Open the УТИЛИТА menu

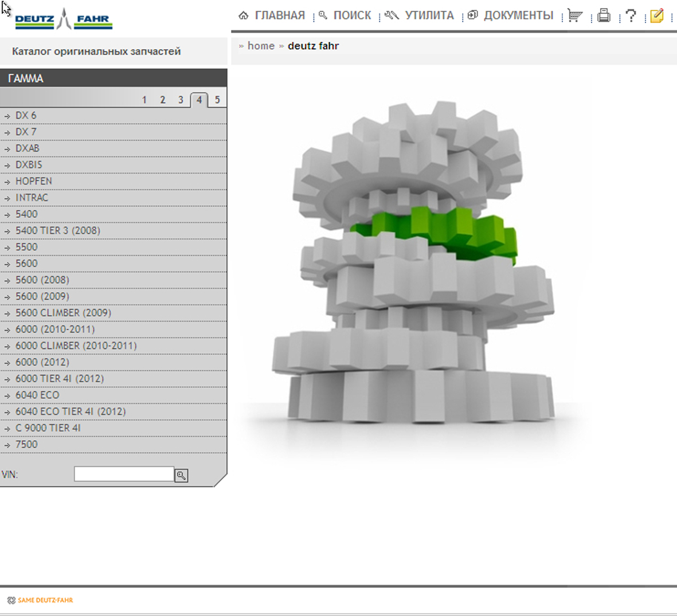(420, 16)
